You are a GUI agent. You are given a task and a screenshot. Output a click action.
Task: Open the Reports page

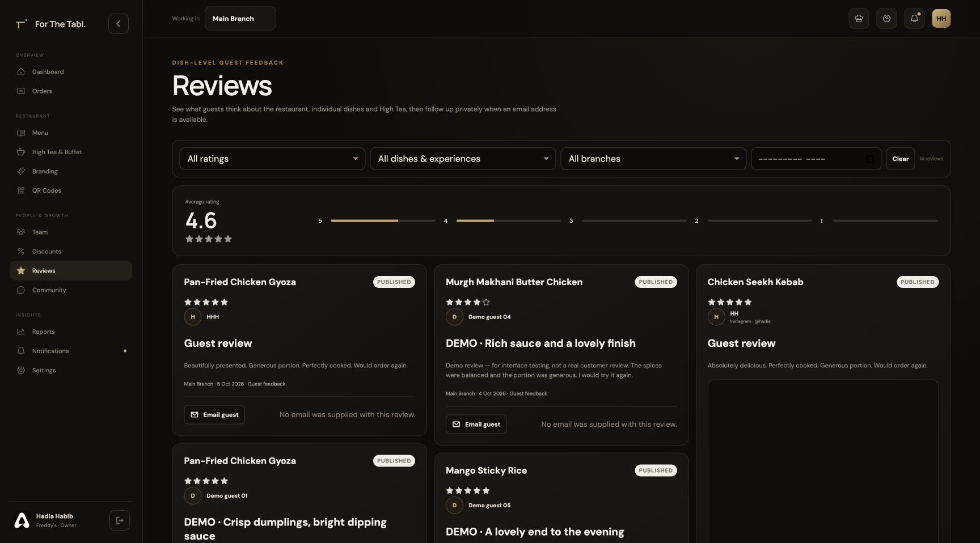pos(71,332)
